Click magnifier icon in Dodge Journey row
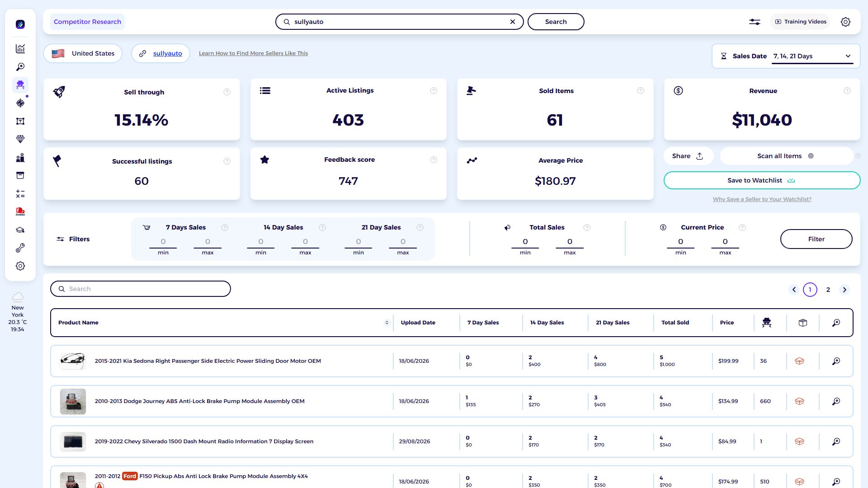This screenshot has width=868, height=488. pos(836,401)
